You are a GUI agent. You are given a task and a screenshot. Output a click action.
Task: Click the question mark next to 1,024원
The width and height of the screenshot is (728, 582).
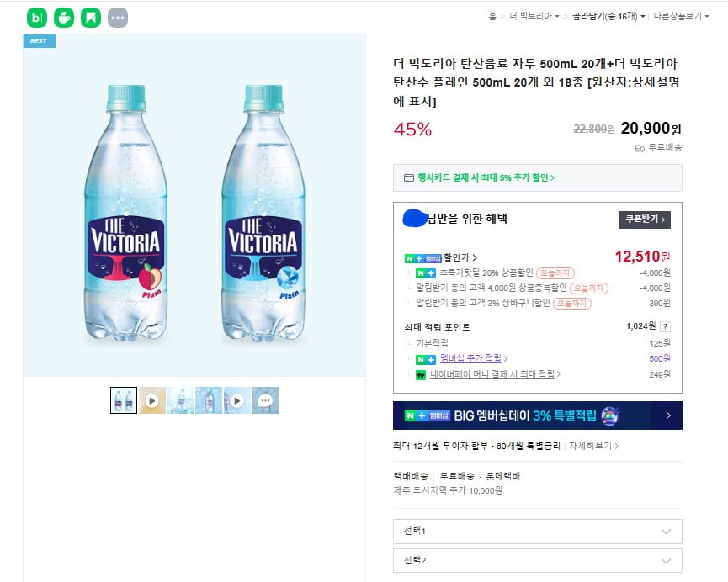666,326
